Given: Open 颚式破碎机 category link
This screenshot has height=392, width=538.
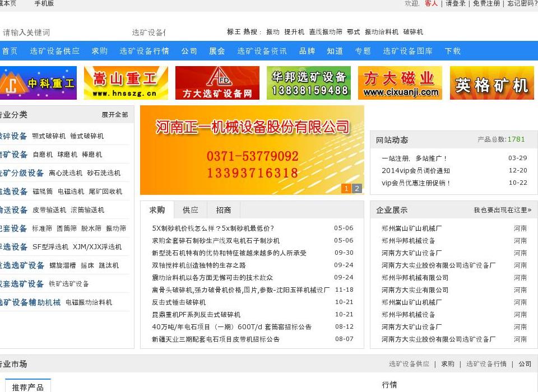Looking at the screenshot, I should 49,136.
